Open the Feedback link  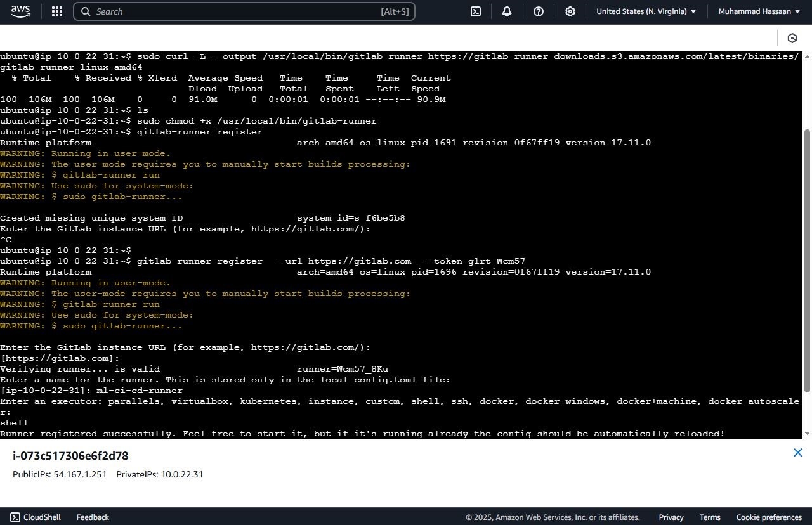93,517
